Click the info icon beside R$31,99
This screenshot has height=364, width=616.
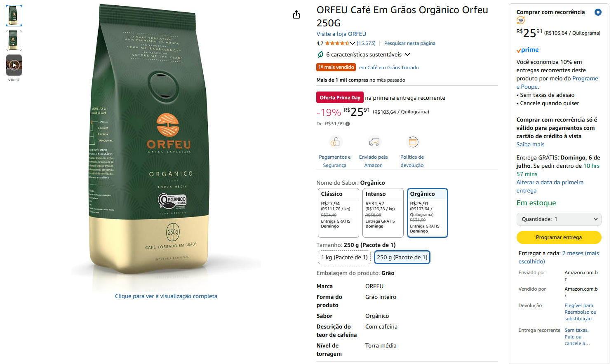click(348, 124)
